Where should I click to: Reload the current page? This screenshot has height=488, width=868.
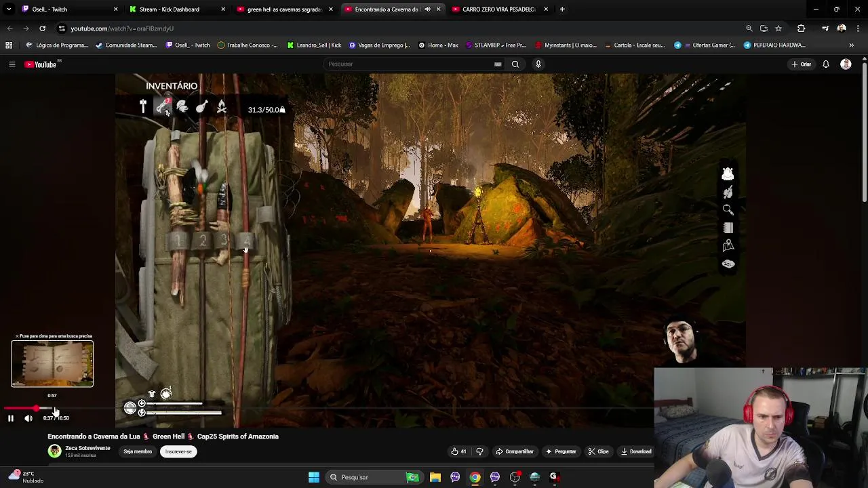pyautogui.click(x=42, y=28)
